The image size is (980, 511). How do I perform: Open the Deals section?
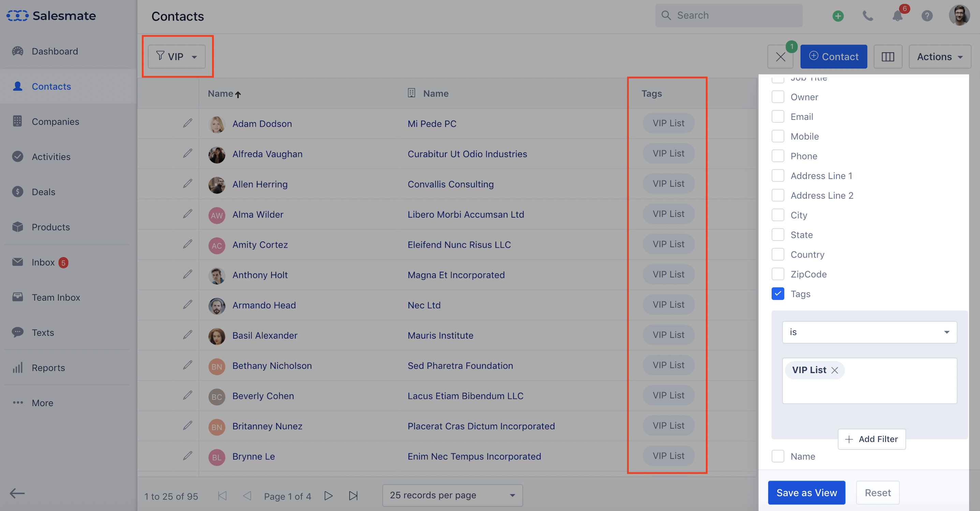pos(43,192)
